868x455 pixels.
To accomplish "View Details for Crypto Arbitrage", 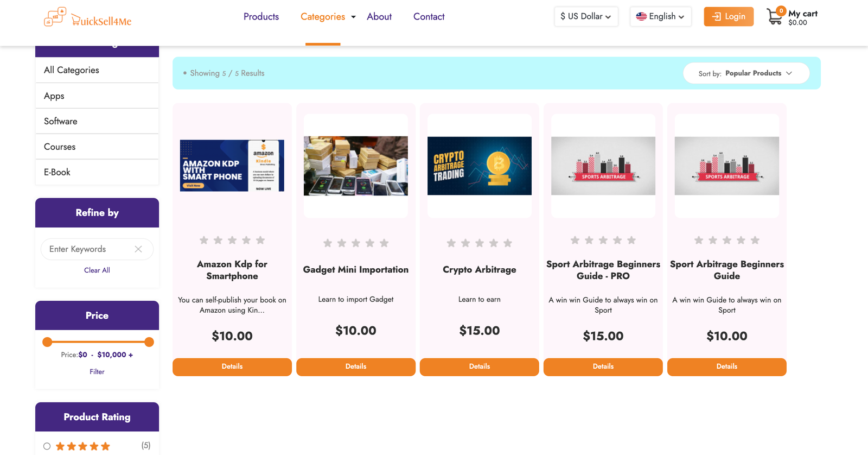I will click(x=479, y=366).
